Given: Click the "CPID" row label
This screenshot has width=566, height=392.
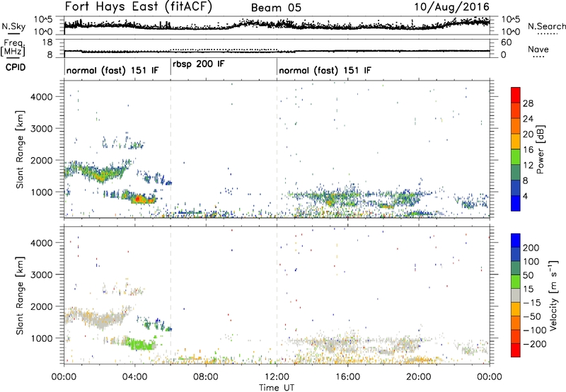Looking at the screenshot, I should coord(16,67).
